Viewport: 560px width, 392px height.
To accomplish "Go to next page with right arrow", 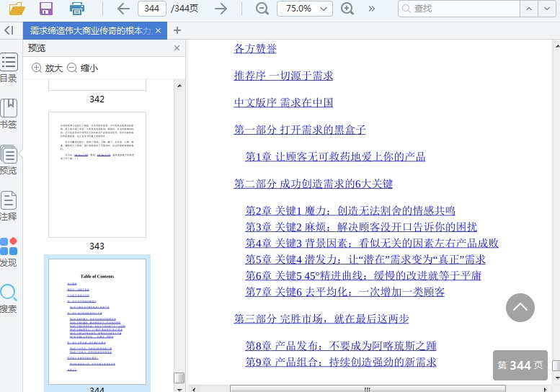I will click(x=221, y=9).
